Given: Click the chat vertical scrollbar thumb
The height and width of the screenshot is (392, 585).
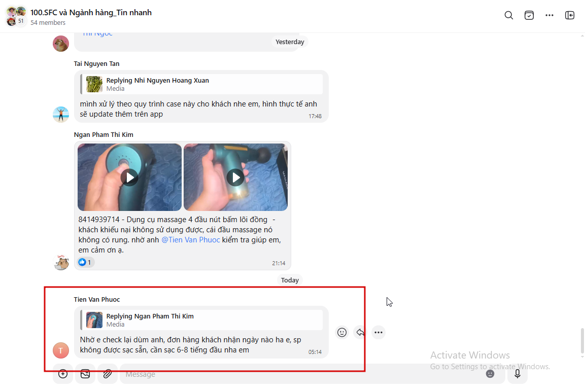Looking at the screenshot, I should (582, 341).
